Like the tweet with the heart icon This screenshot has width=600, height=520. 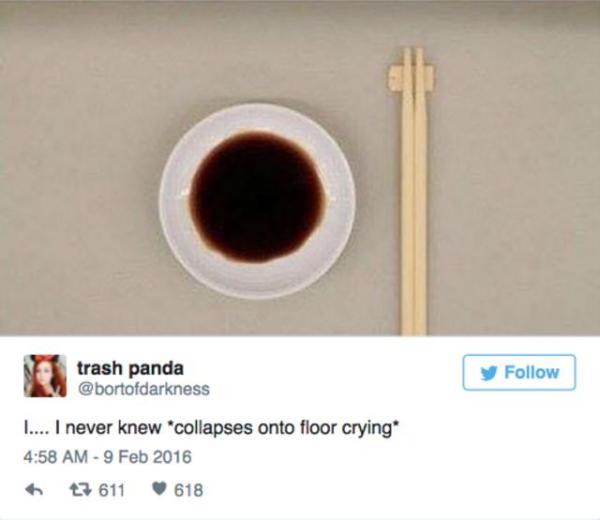point(159,490)
